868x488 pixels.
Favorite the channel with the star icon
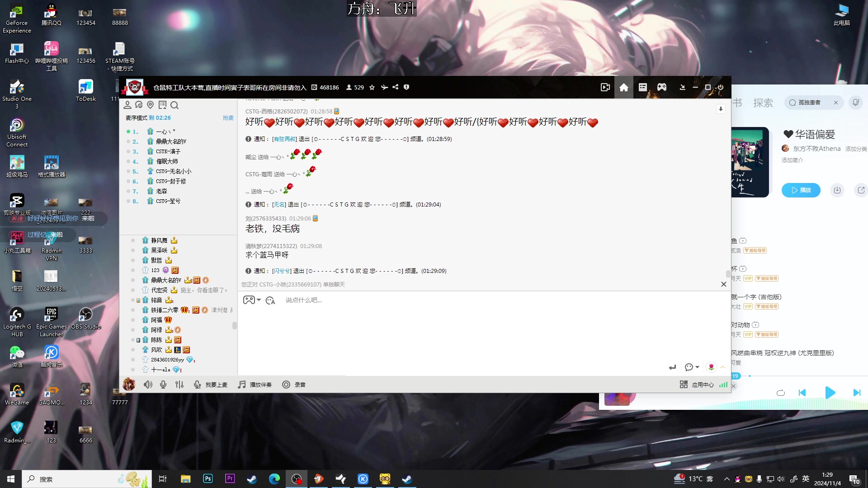[372, 87]
